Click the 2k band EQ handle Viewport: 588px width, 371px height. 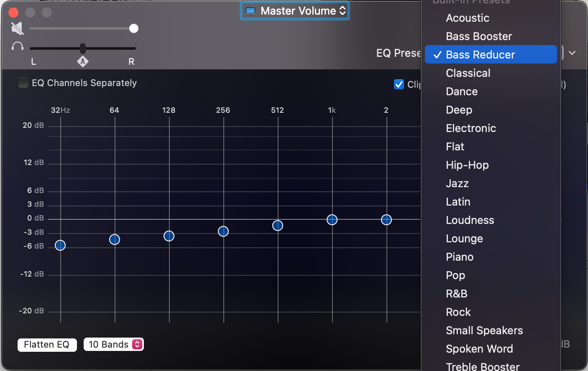click(386, 220)
